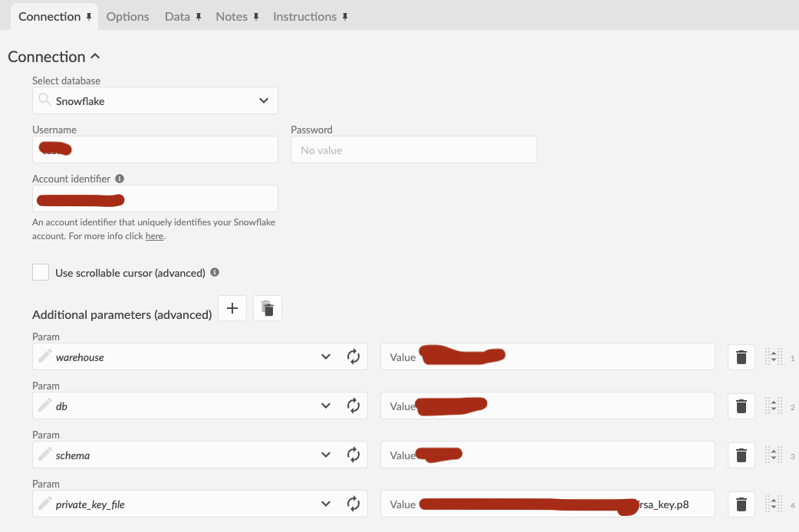
Task: Open the Notes tab
Action: click(x=232, y=17)
